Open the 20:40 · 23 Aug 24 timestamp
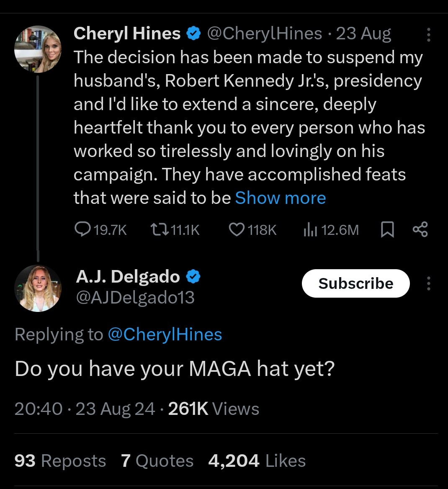Image resolution: width=448 pixels, height=489 pixels. 85,409
